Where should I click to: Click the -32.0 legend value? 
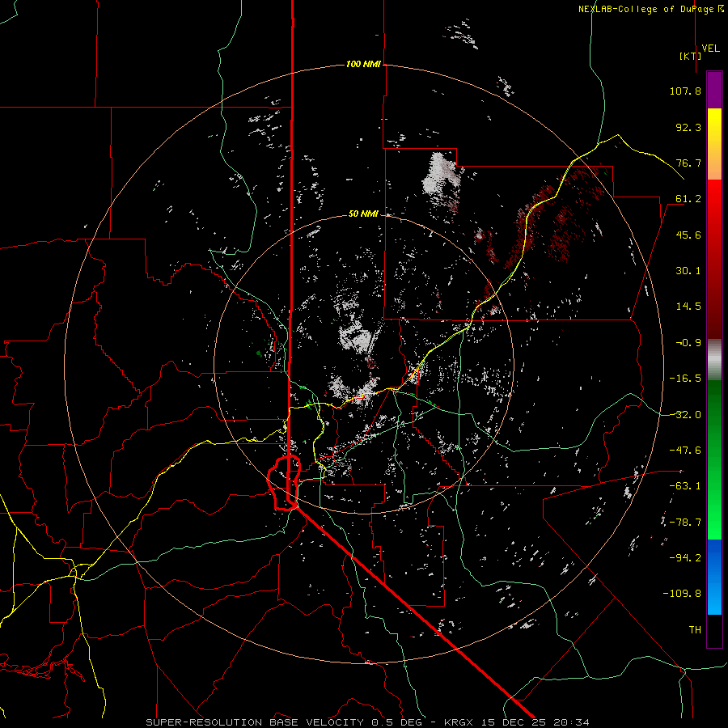pos(685,415)
